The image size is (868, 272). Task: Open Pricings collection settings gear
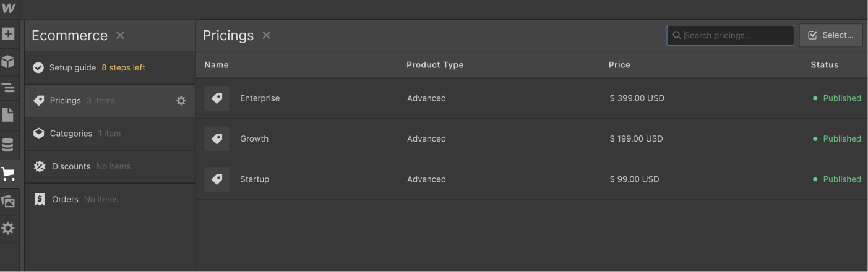181,101
